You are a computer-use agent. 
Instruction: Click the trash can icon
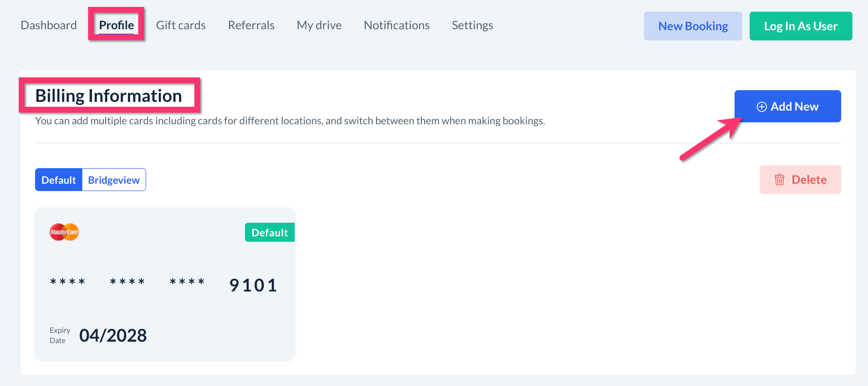pos(779,179)
